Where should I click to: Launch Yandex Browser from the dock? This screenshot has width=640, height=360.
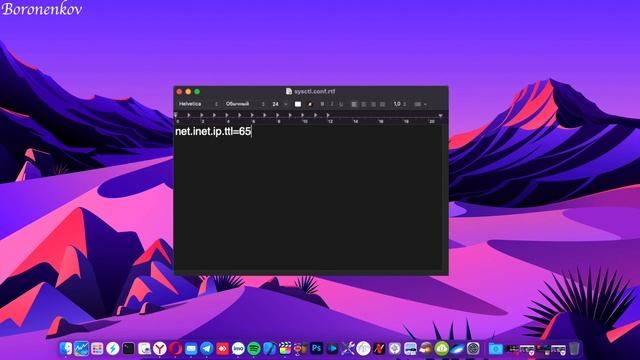click(x=160, y=349)
